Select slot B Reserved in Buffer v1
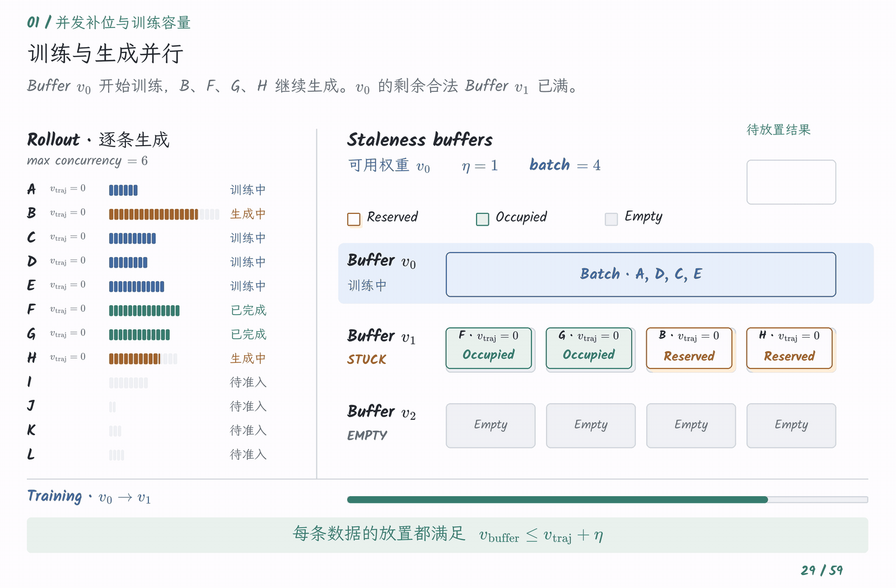This screenshot has width=896, height=588. click(x=689, y=348)
